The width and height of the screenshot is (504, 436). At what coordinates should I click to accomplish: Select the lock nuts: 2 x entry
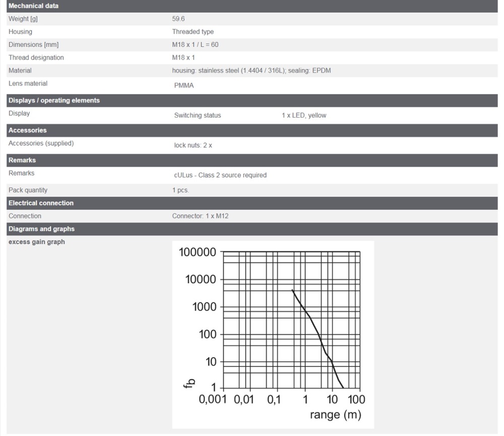pos(194,145)
